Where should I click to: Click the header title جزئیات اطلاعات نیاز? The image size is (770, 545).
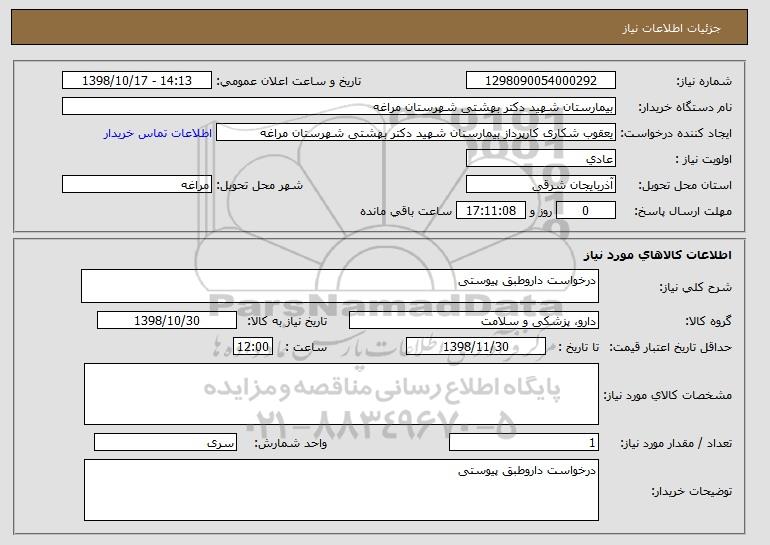pyautogui.click(x=671, y=28)
